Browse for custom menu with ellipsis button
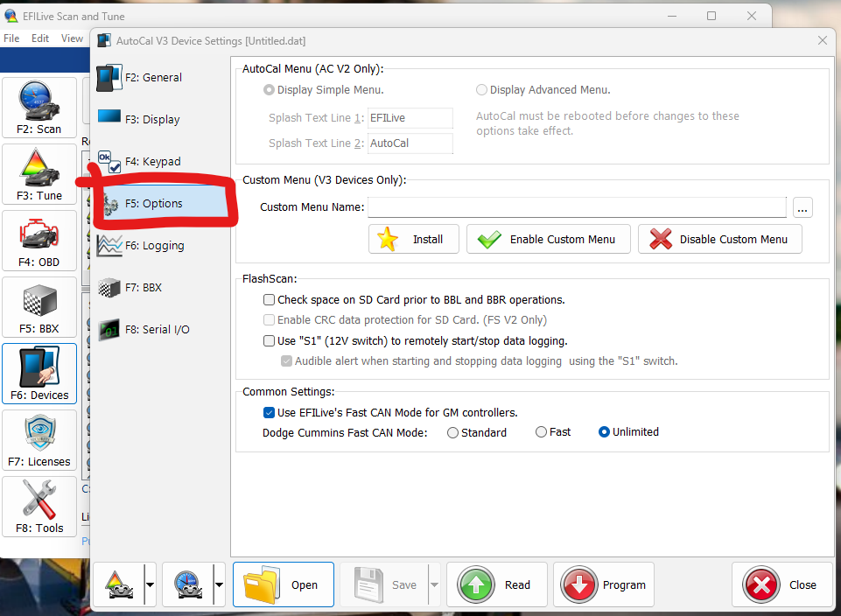The width and height of the screenshot is (841, 616). tap(802, 207)
